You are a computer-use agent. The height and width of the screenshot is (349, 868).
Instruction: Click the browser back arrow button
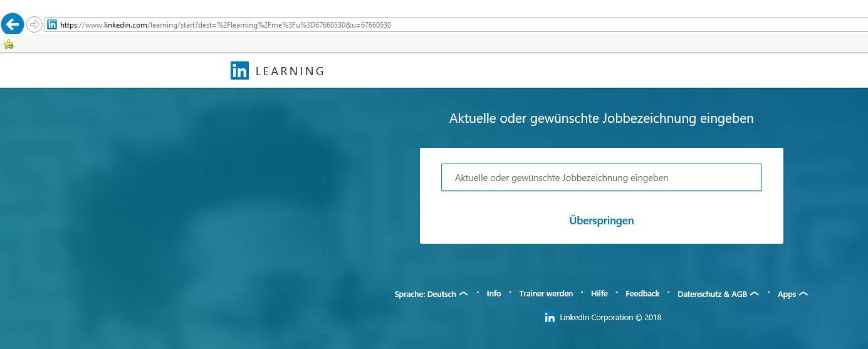[13, 24]
